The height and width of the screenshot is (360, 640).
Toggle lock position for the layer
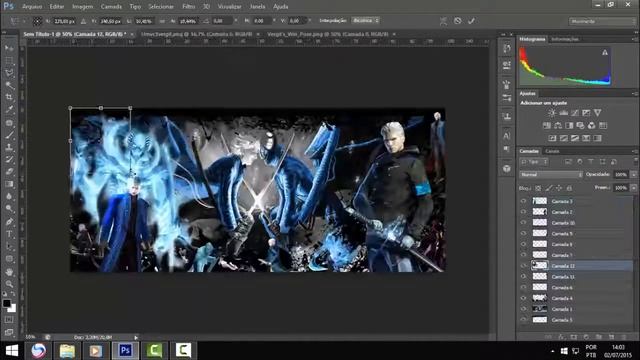[x=559, y=188]
